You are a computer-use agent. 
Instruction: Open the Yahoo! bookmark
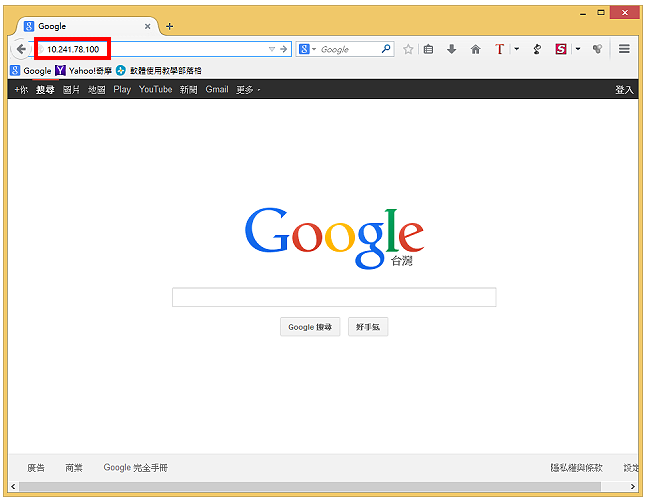84,71
